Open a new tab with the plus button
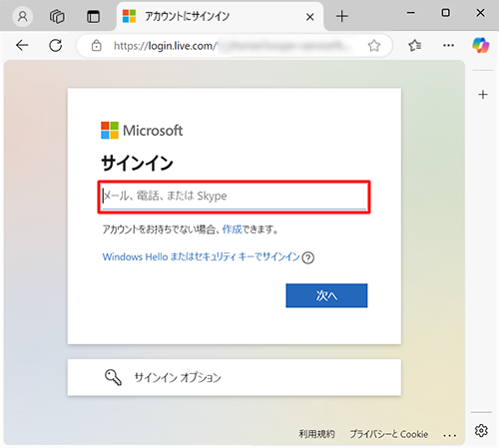The image size is (499, 448). 342,16
